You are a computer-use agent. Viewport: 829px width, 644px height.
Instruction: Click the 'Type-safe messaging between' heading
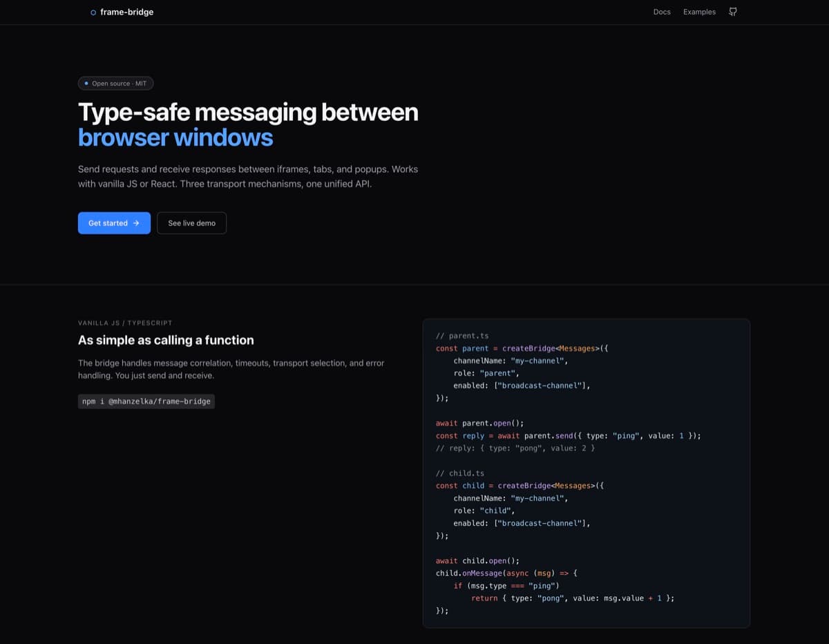(247, 112)
